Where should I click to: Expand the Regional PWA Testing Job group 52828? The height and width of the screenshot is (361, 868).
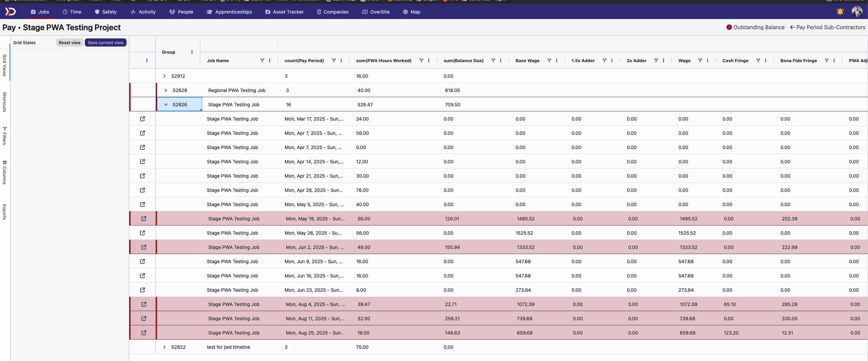coord(166,90)
